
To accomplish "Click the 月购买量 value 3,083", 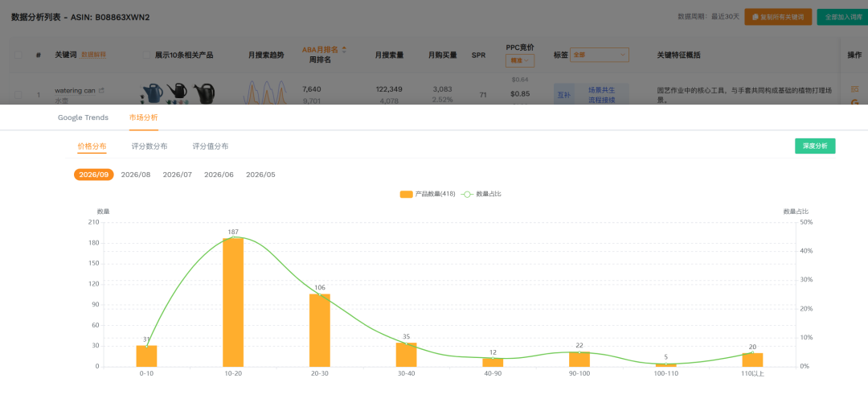I will click(x=442, y=89).
